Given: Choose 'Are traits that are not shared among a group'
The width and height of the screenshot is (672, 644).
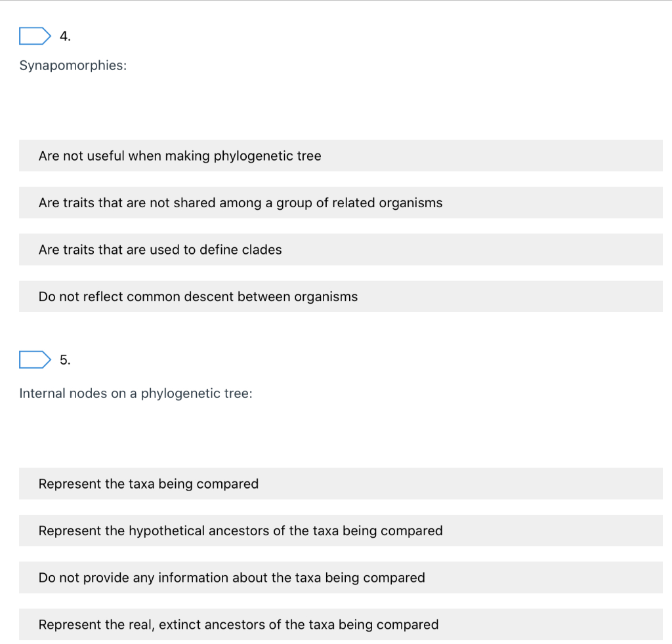Looking at the screenshot, I should pyautogui.click(x=341, y=203).
